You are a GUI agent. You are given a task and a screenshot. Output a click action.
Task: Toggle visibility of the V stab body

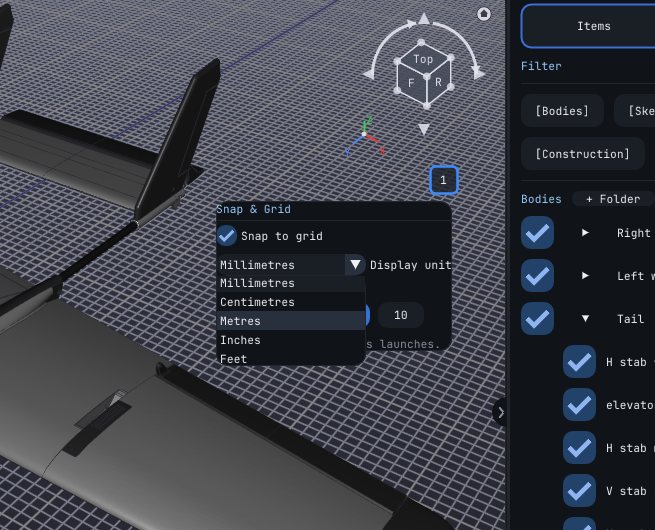[x=579, y=491]
